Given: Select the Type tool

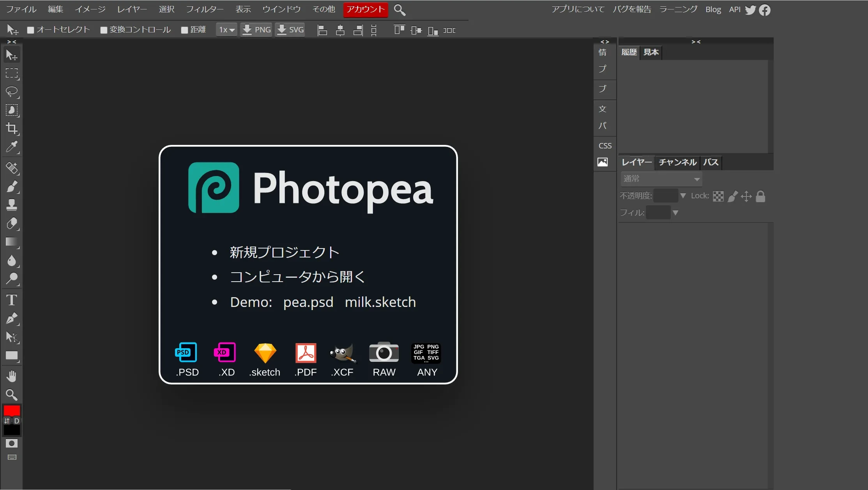Looking at the screenshot, I should 12,300.
